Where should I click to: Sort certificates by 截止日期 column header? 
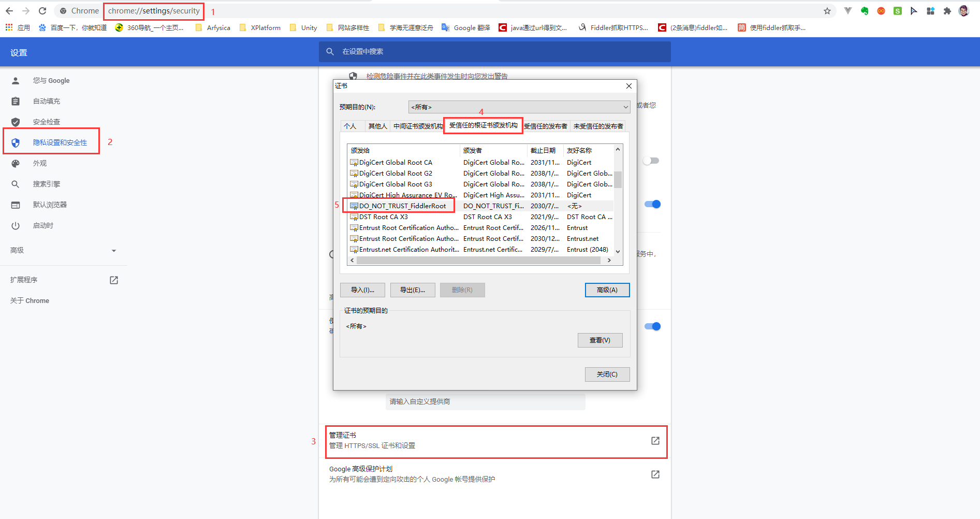[x=545, y=150]
